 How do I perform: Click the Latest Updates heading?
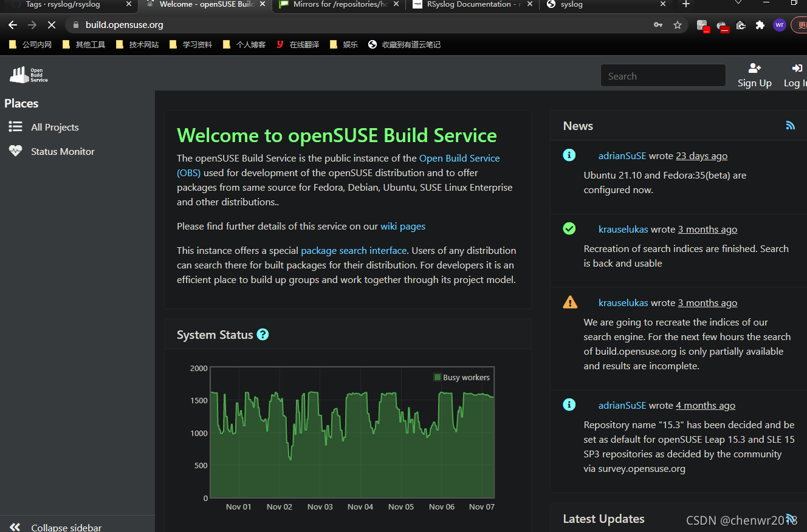[603, 519]
